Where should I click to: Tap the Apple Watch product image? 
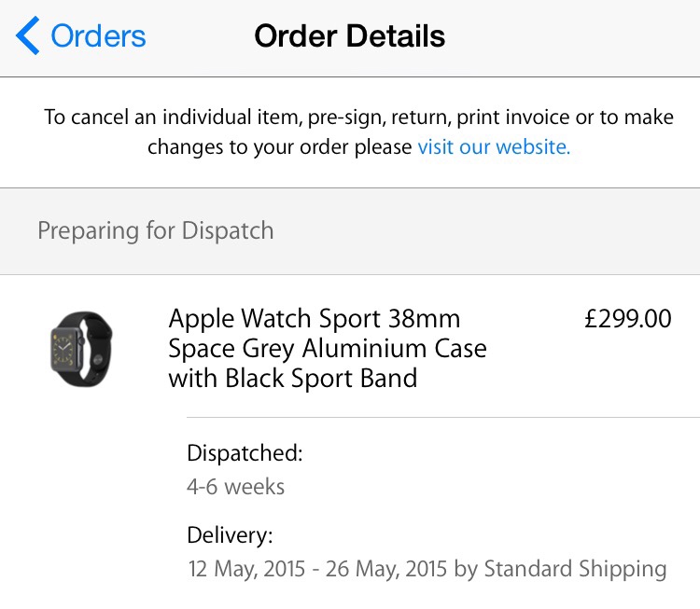(x=81, y=349)
